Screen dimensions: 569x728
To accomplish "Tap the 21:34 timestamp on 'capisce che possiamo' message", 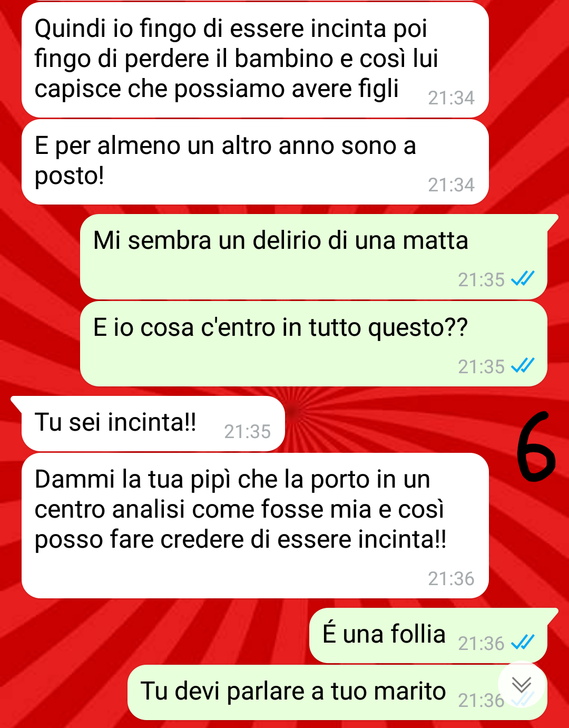I will coord(451,98).
